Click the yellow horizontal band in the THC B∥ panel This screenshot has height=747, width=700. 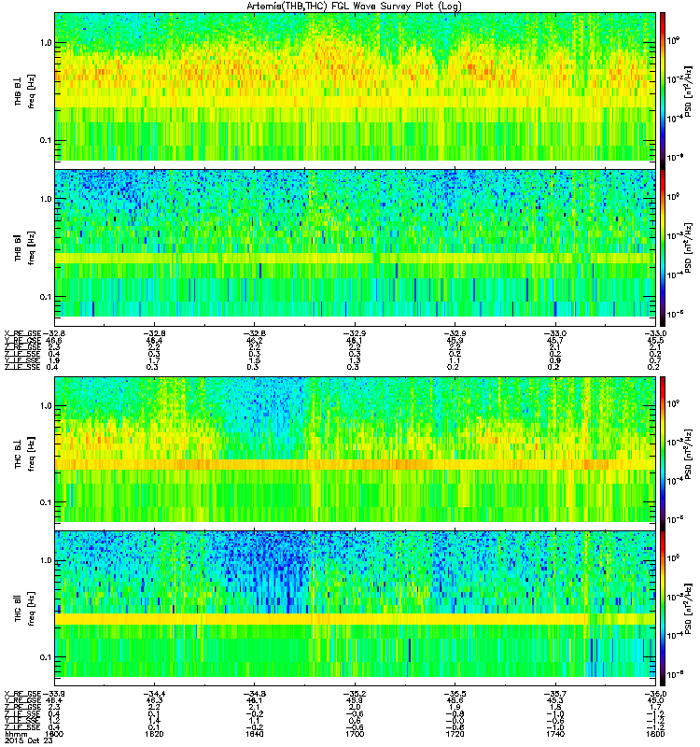(356, 619)
